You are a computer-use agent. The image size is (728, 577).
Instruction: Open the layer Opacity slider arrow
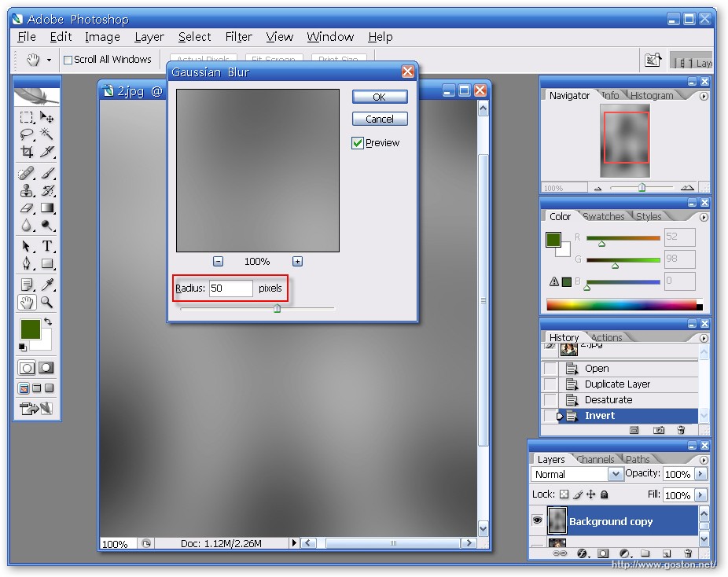700,474
